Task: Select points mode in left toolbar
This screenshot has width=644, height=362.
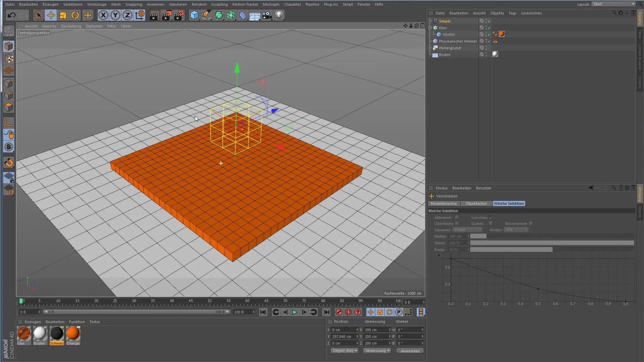Action: (x=9, y=83)
